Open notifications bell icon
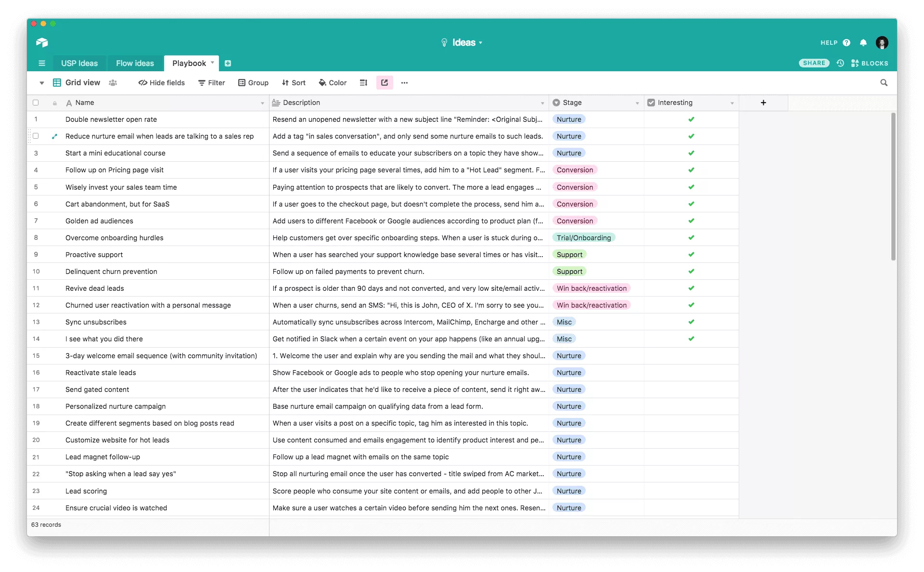The height and width of the screenshot is (572, 924). tap(863, 43)
